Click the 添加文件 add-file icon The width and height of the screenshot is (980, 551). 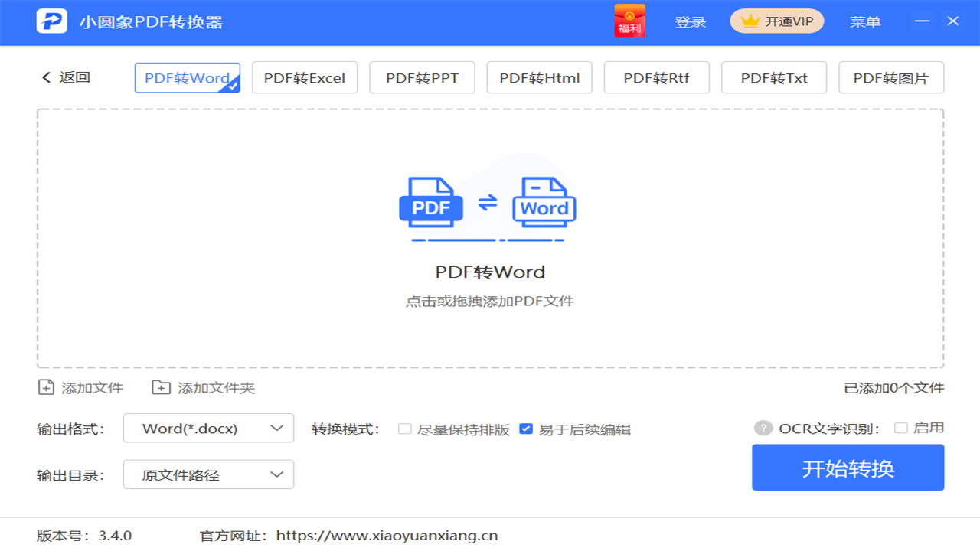44,388
